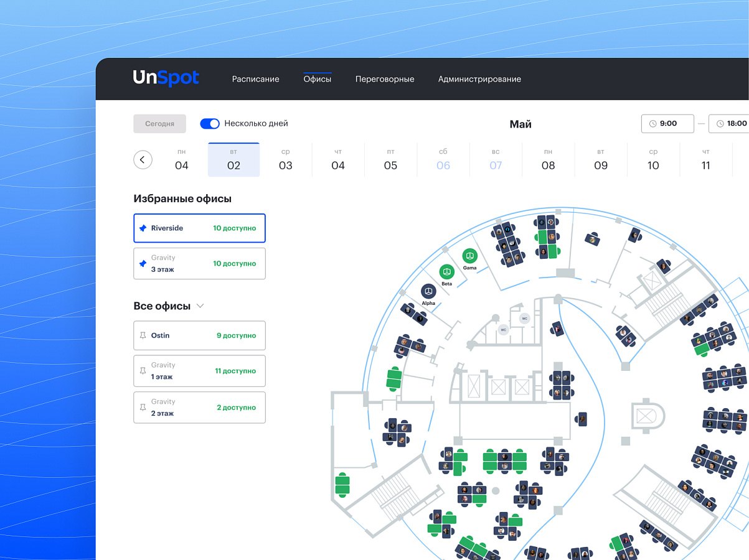Open the Переговорные tab

point(385,79)
